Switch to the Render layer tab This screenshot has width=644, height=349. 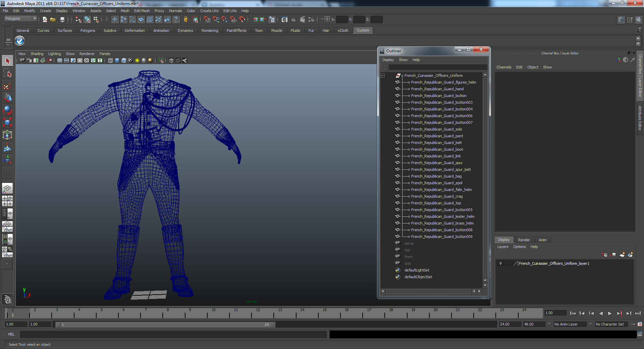click(524, 240)
